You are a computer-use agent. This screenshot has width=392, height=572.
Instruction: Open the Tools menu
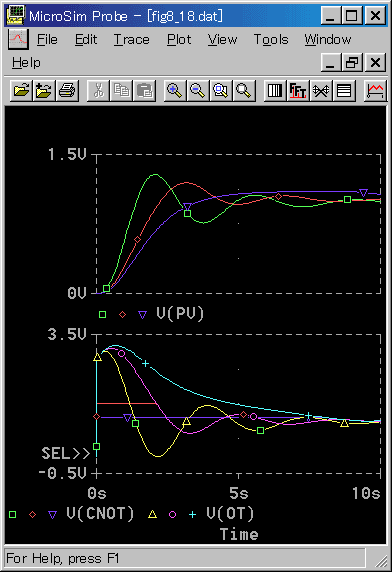[271, 39]
